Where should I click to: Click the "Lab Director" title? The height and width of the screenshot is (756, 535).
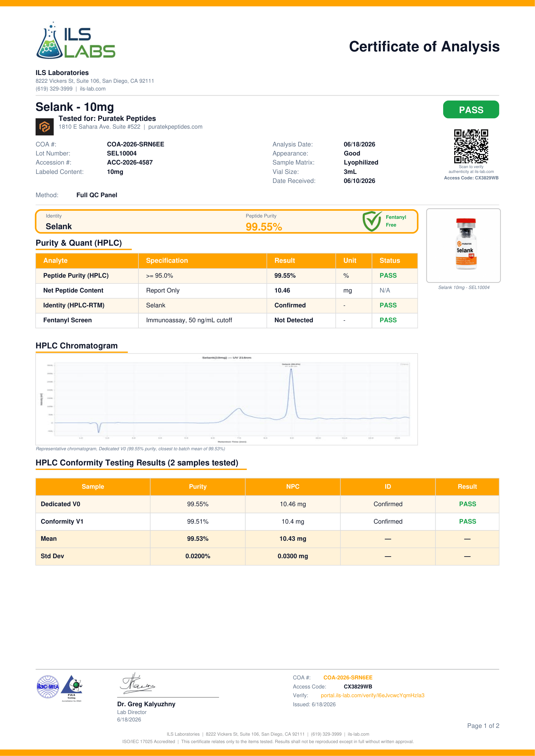point(132,712)
